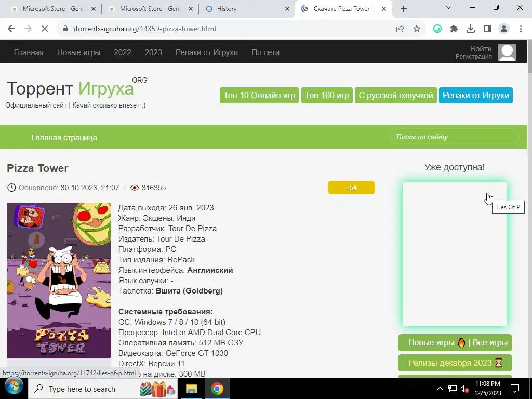Open Главная in site navigation
The width and height of the screenshot is (532, 399).
coord(29,52)
